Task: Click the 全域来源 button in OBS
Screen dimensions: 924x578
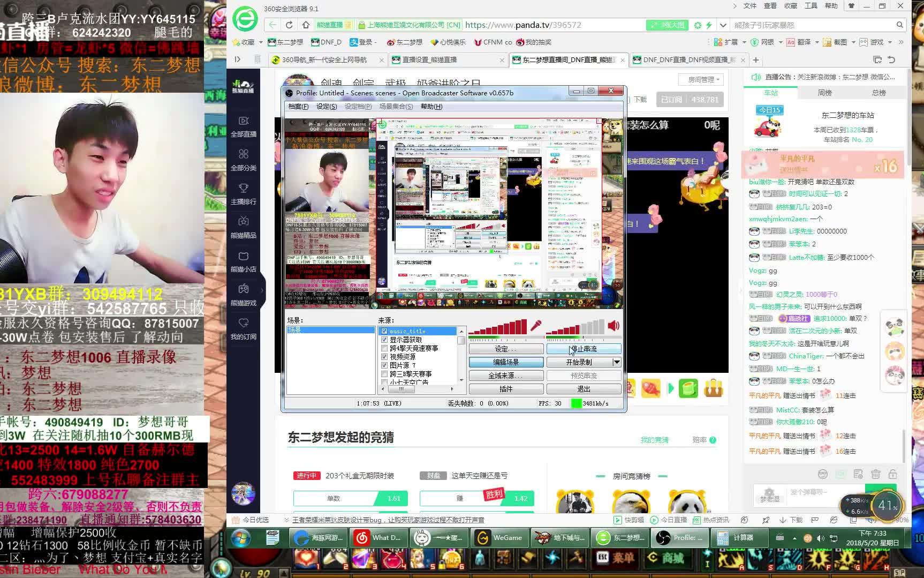Action: 506,376
